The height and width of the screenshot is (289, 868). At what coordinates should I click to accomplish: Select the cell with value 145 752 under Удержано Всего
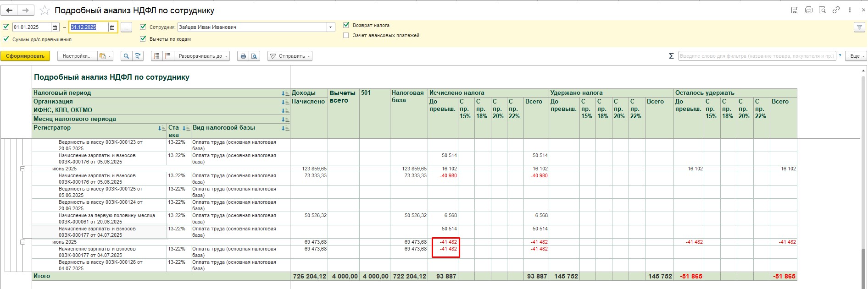pyautogui.click(x=659, y=276)
